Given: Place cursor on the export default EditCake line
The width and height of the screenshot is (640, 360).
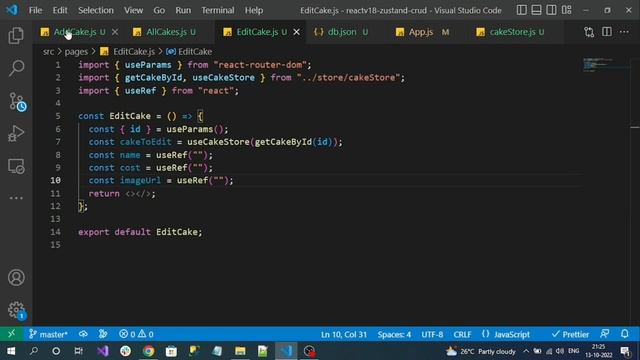Looking at the screenshot, I should (140, 232).
